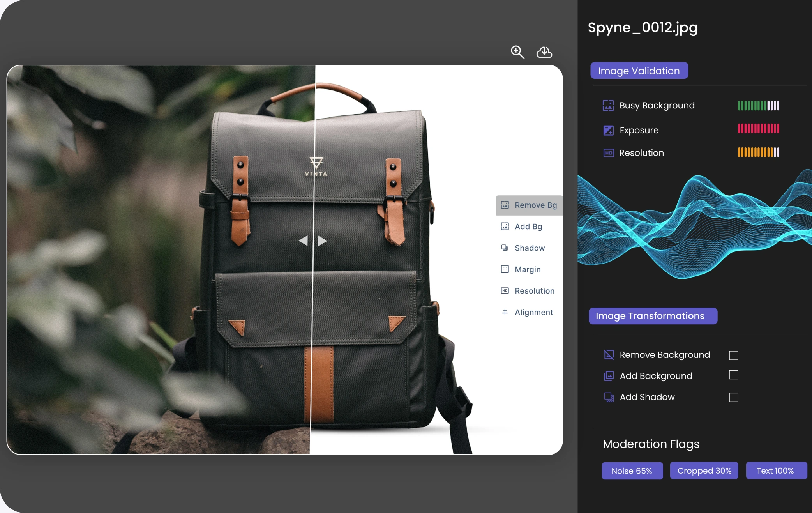
Task: Click the Text 100% flag
Action: point(776,471)
